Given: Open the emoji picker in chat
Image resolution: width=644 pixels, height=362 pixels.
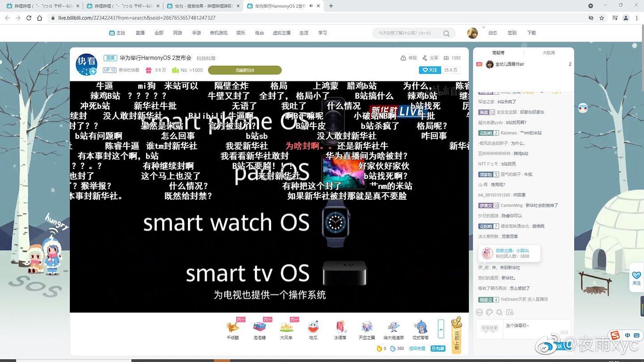Looking at the screenshot, I should [479, 312].
